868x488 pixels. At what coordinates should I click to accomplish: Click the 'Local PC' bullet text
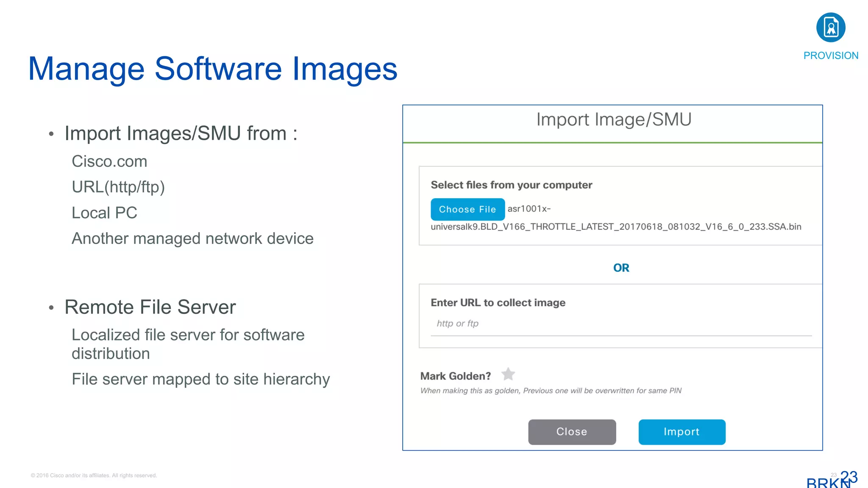pyautogui.click(x=104, y=213)
